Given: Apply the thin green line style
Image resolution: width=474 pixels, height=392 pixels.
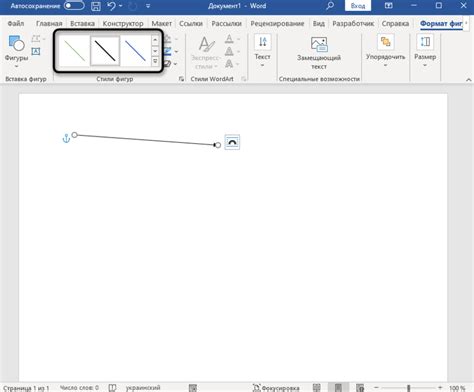Looking at the screenshot, I should pos(75,51).
